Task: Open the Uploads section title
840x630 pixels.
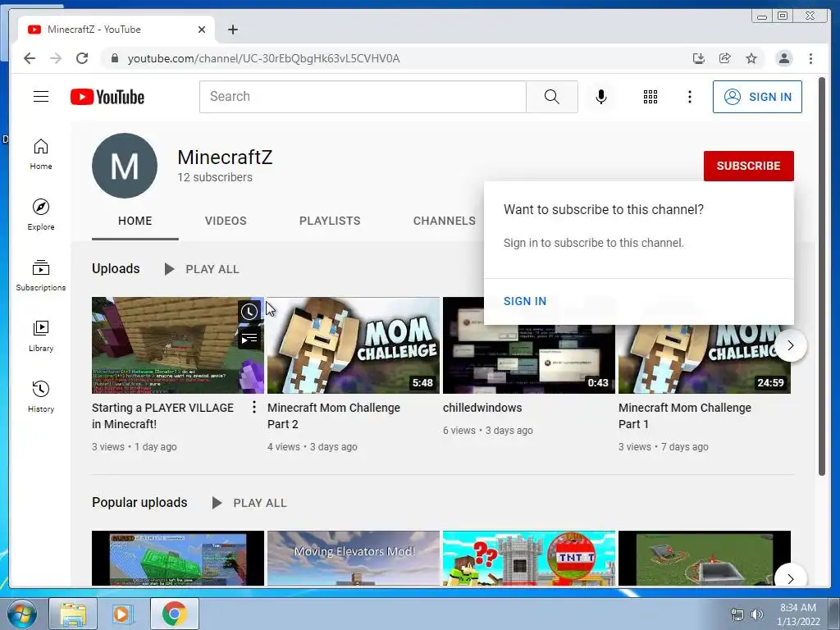Action: tap(116, 268)
